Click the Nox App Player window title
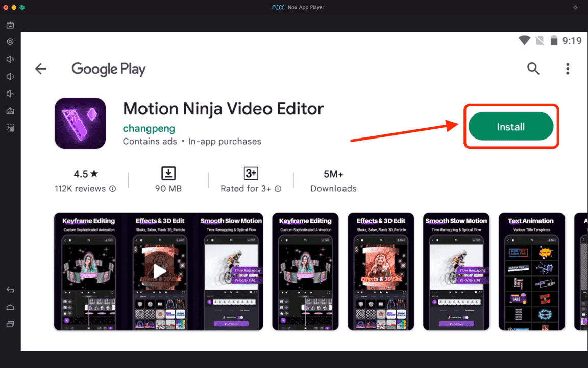Image resolution: width=588 pixels, height=368 pixels. (x=306, y=7)
